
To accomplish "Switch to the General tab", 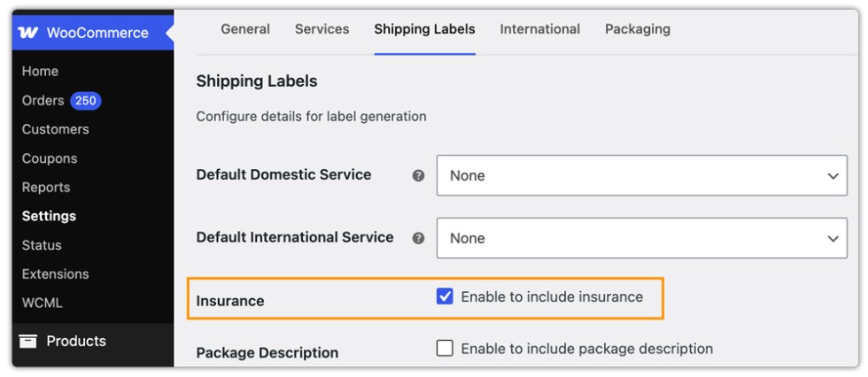I will tap(245, 28).
